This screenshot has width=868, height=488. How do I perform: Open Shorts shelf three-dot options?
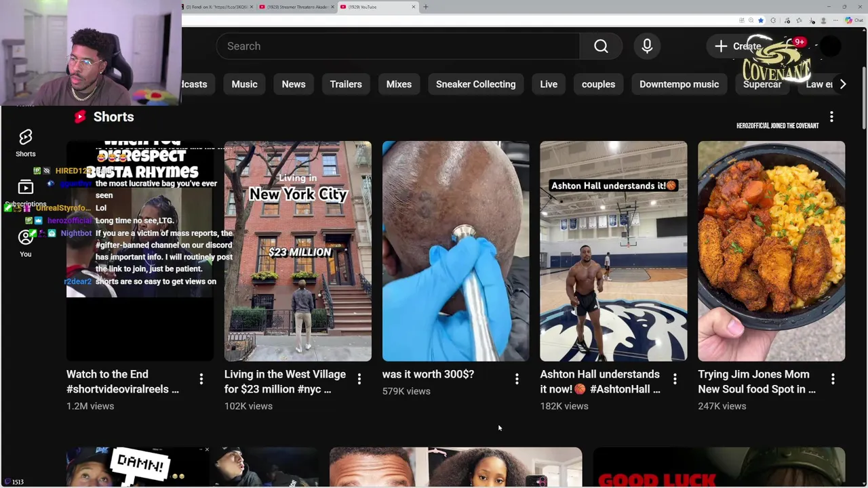point(831,117)
